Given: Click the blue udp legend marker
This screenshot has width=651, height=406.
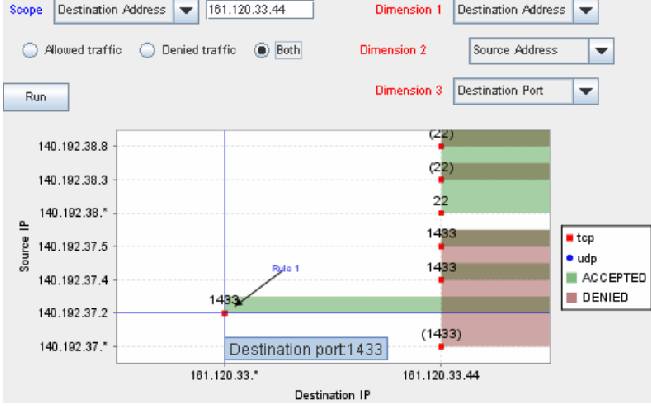Looking at the screenshot, I should click(x=569, y=259).
